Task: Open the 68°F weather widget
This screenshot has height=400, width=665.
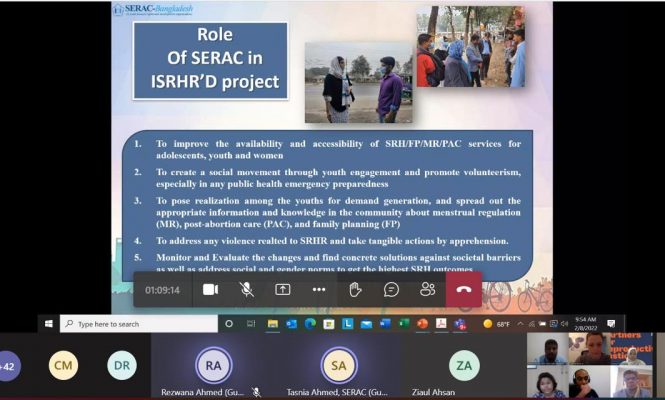Action: point(497,324)
